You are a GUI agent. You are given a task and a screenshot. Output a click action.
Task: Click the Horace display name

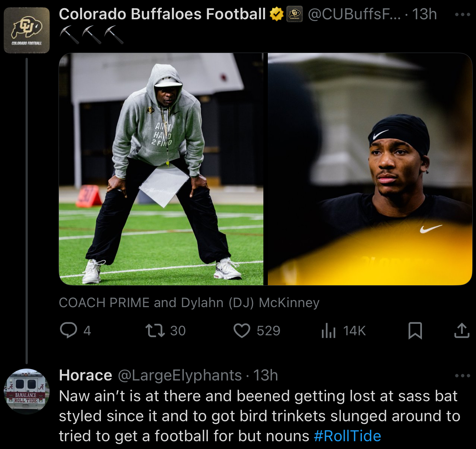click(x=86, y=376)
